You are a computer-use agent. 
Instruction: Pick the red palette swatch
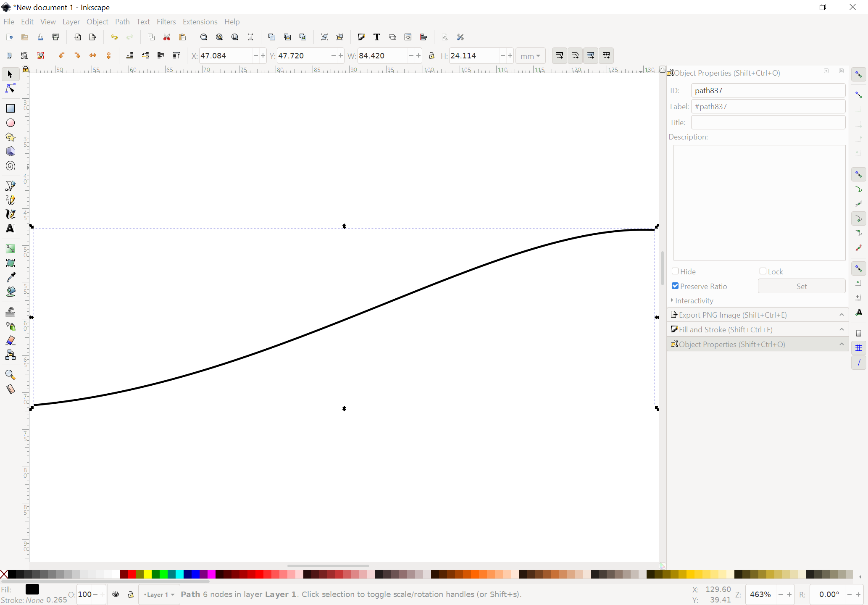coord(132,574)
